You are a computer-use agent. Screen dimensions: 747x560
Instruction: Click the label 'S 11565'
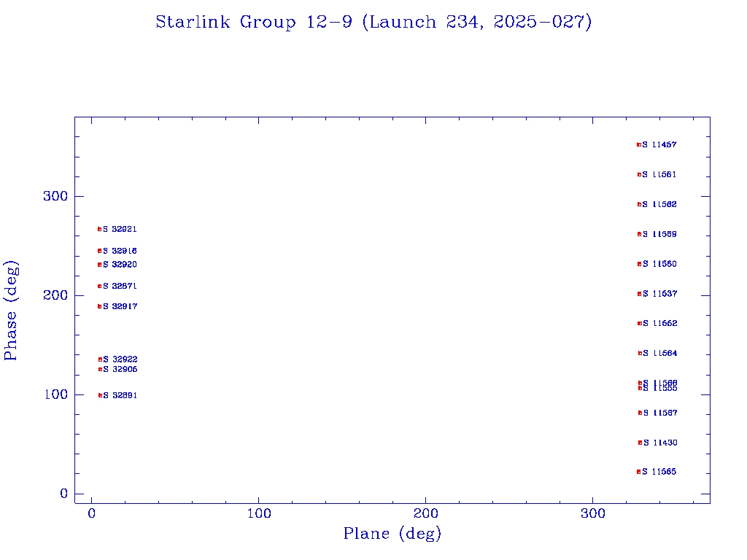[659, 472]
